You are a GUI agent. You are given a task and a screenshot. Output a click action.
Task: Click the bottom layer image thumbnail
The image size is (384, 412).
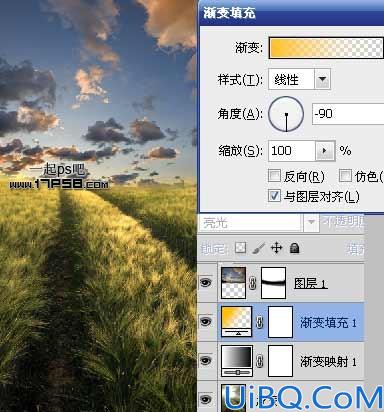(233, 397)
